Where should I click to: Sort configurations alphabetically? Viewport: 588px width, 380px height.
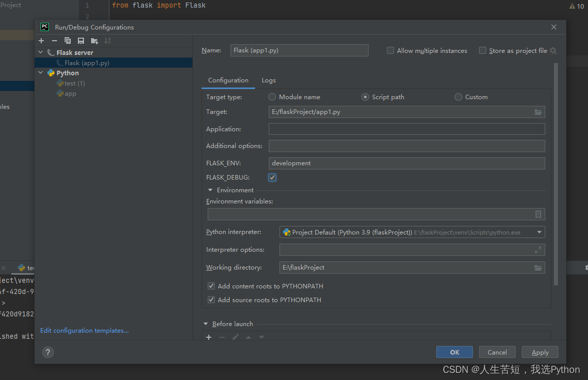click(x=107, y=41)
